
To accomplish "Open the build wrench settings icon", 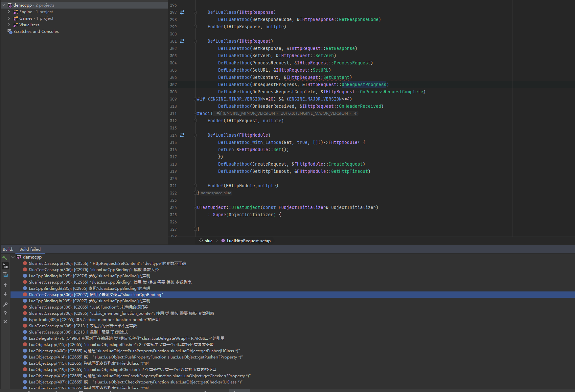I will [x=5, y=305].
